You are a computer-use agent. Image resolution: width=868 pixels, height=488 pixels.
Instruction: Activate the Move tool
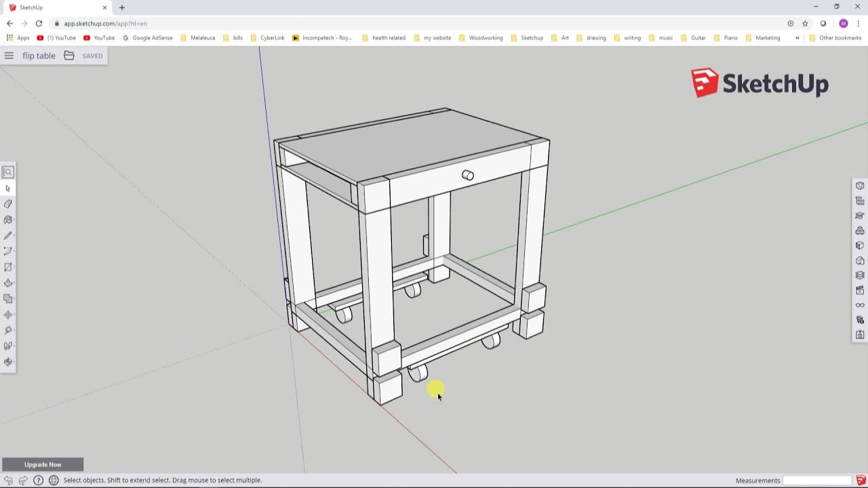coord(8,314)
